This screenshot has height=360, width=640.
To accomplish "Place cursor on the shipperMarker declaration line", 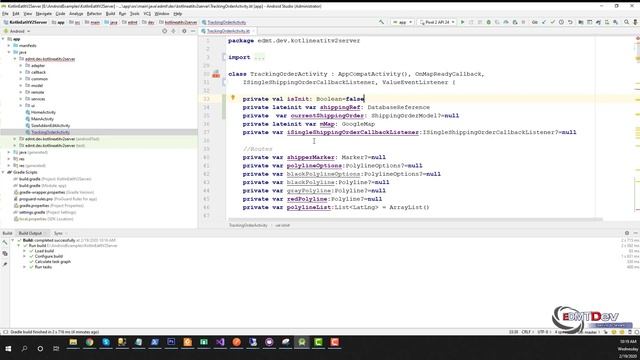I will point(314,157).
